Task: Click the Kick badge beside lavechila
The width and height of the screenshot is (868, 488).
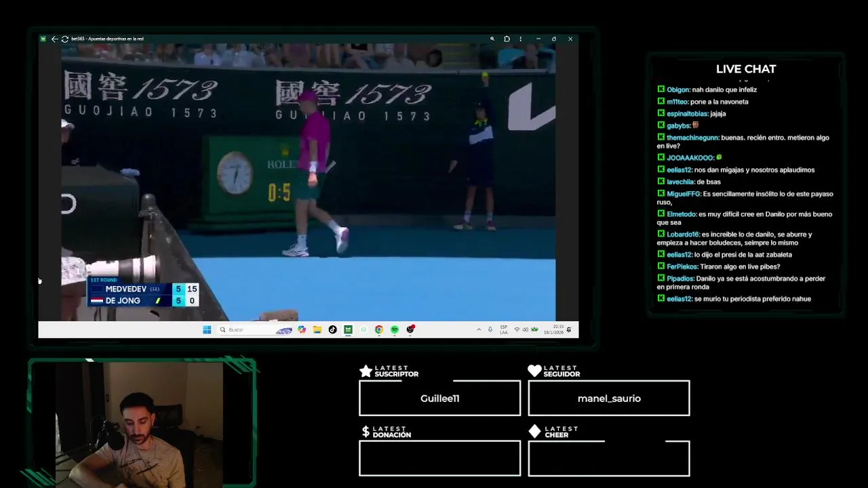Action: click(x=660, y=182)
